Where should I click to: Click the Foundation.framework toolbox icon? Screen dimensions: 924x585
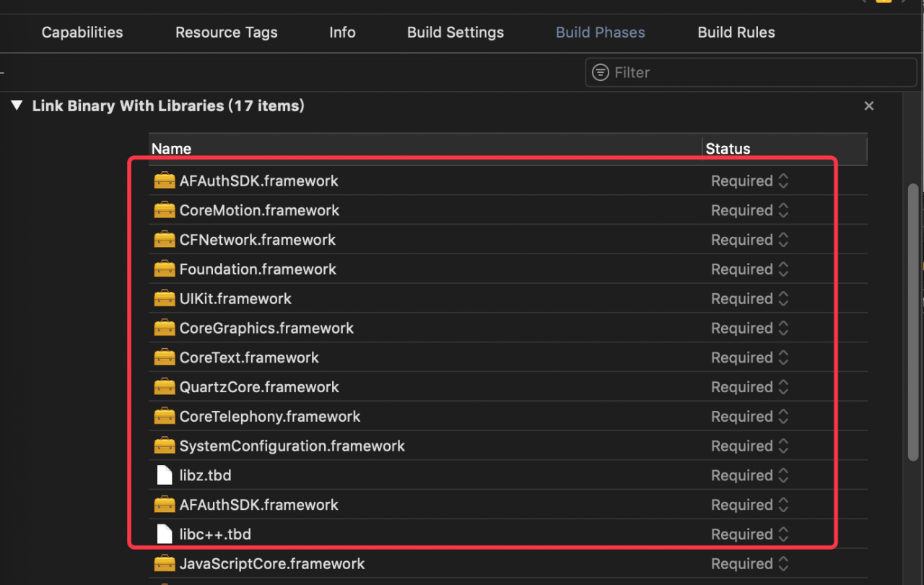coord(165,269)
